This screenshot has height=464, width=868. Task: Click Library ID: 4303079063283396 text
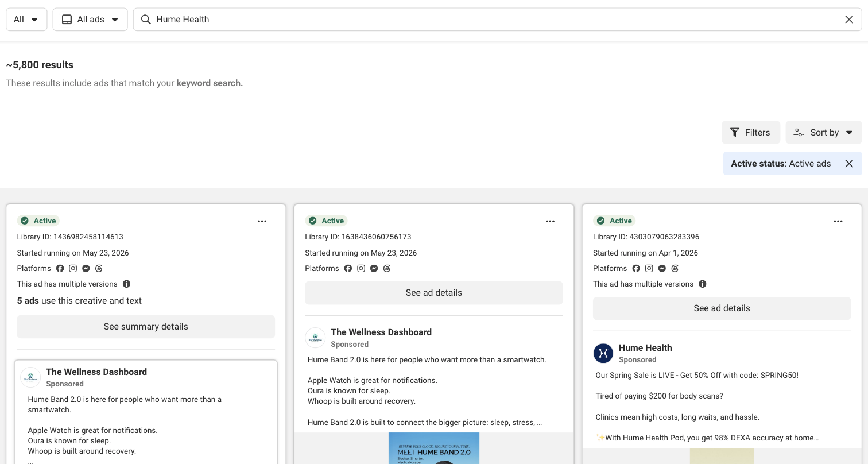646,237
